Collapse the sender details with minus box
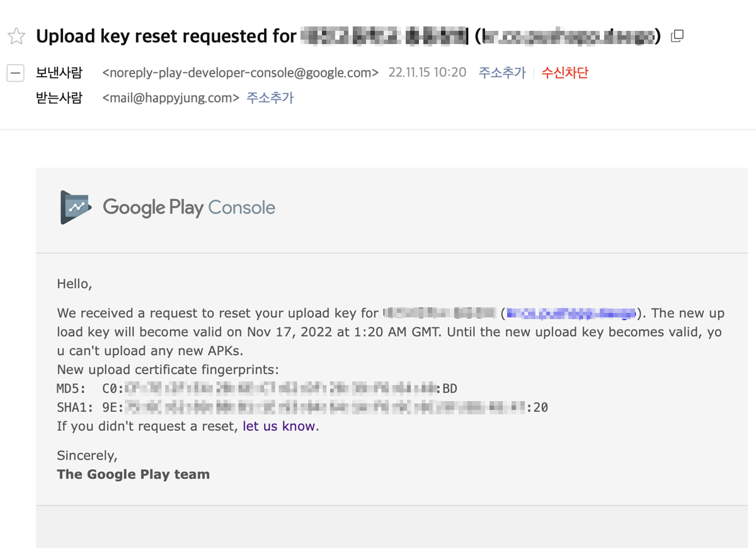Screen dimensions: 756x556 (16, 73)
